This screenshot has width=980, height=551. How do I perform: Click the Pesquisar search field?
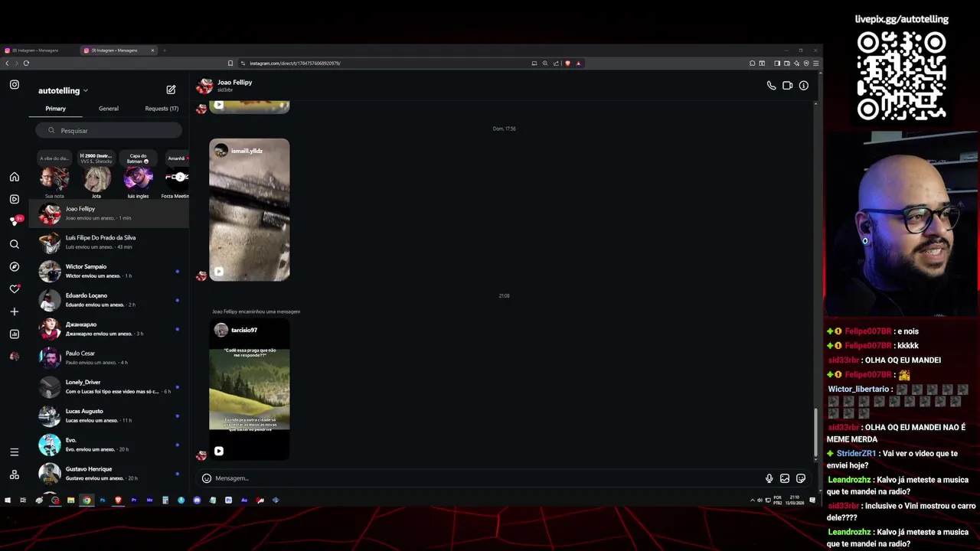109,131
